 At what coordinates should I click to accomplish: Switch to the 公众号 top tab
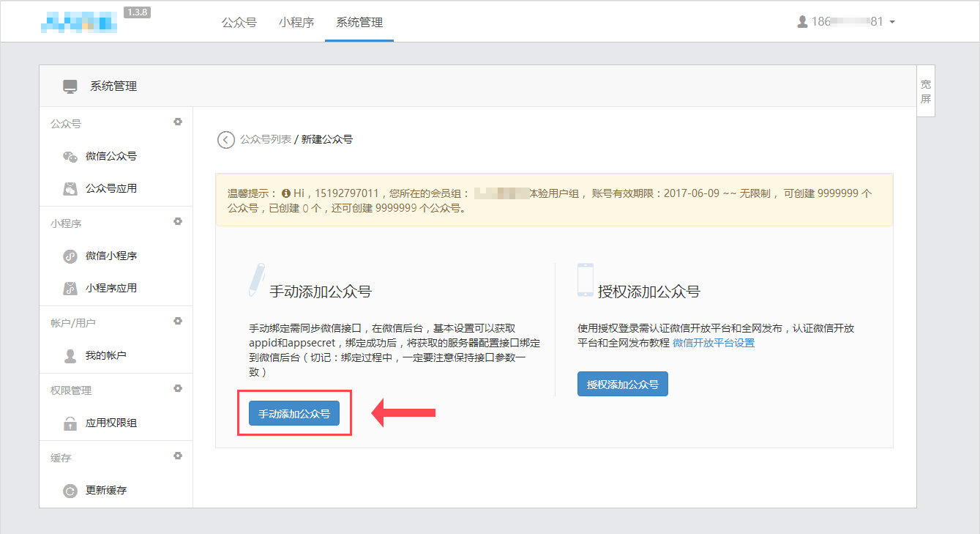point(239,22)
